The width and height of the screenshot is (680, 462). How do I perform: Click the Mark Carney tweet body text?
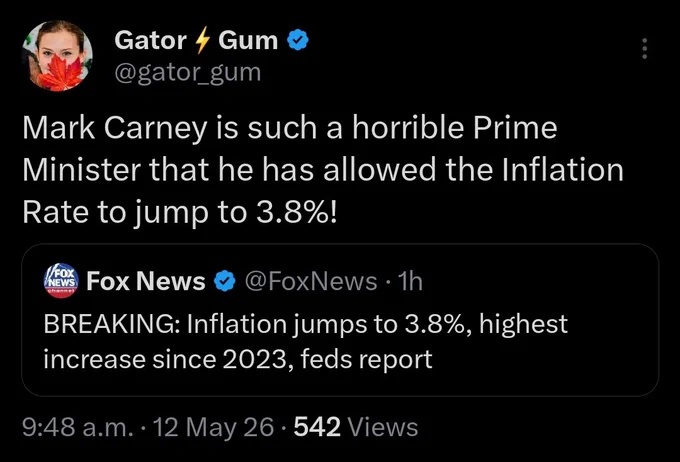pos(323,170)
